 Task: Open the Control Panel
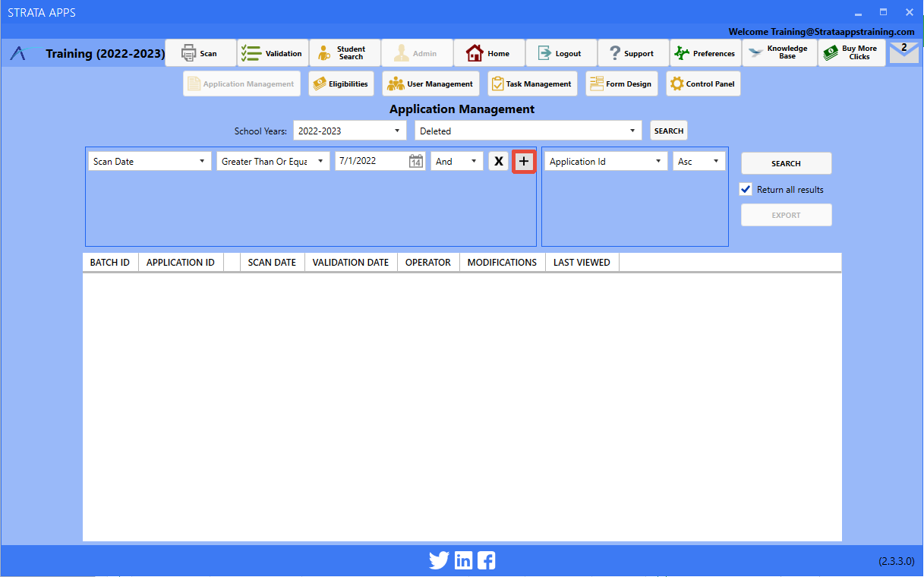click(703, 84)
